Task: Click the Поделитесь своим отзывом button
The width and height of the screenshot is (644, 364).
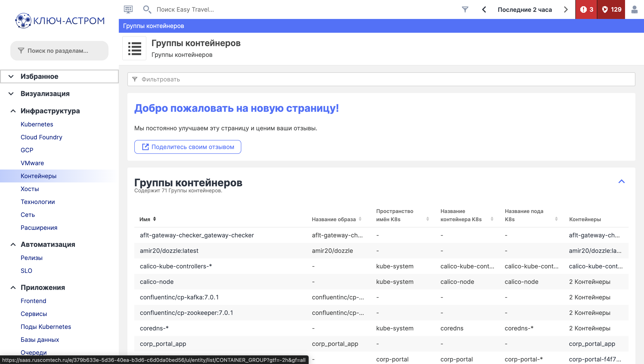Action: (x=187, y=147)
